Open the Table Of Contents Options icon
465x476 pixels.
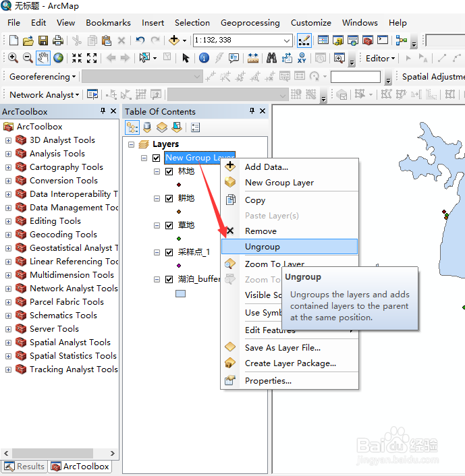point(195,127)
